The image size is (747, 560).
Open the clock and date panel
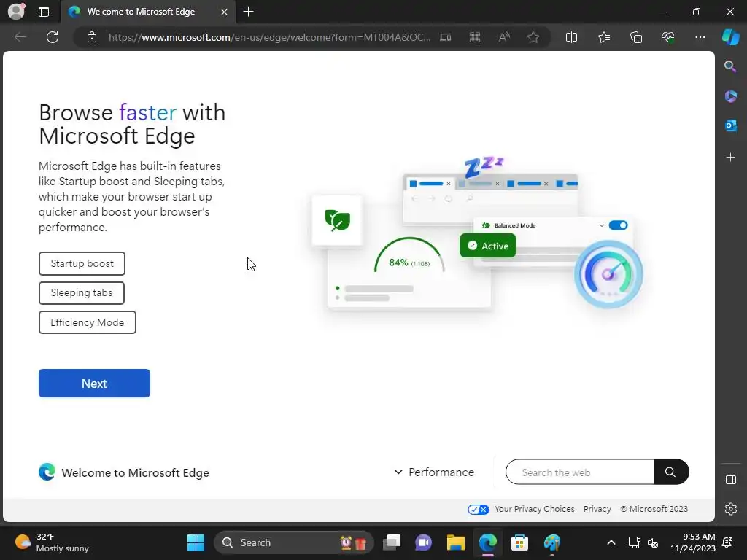pyautogui.click(x=693, y=542)
